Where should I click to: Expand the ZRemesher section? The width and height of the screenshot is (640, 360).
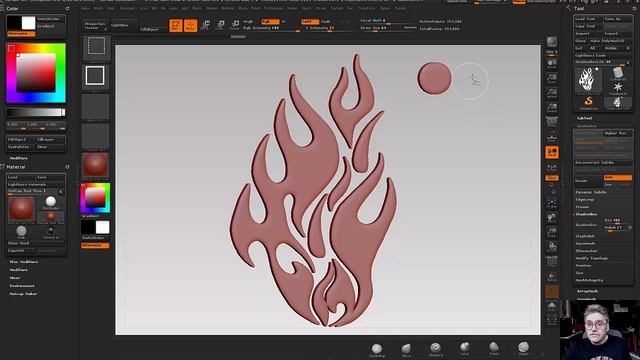click(x=587, y=251)
